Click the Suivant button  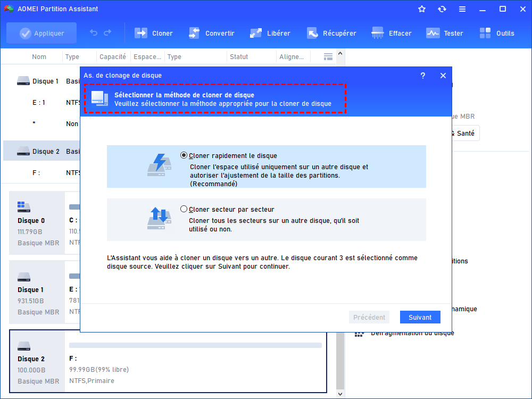420,317
